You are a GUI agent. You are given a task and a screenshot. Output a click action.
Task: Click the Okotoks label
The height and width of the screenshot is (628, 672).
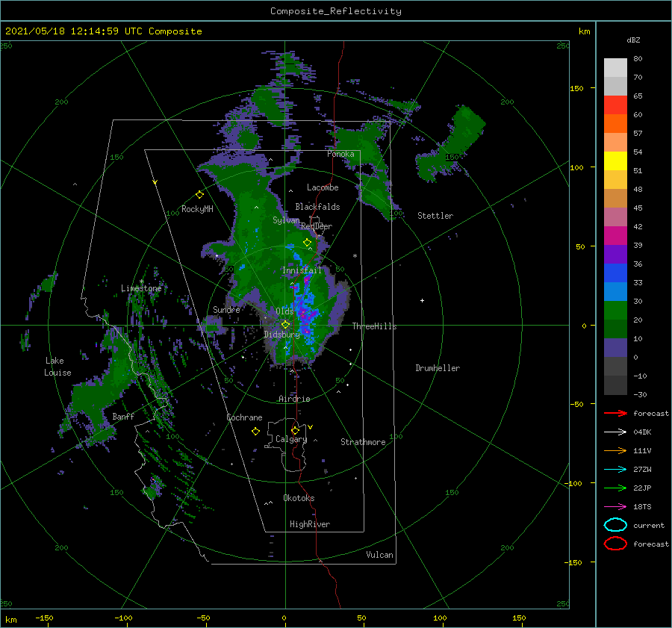pos(299,498)
